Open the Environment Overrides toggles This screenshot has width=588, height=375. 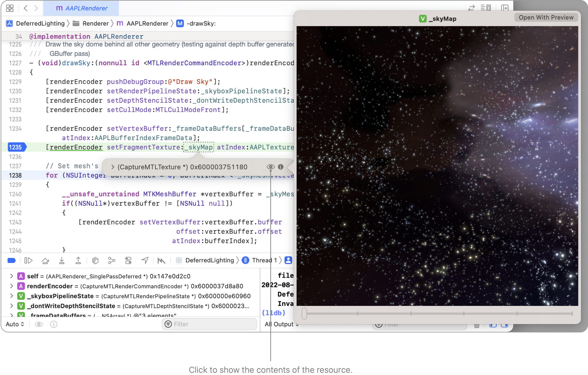128,260
